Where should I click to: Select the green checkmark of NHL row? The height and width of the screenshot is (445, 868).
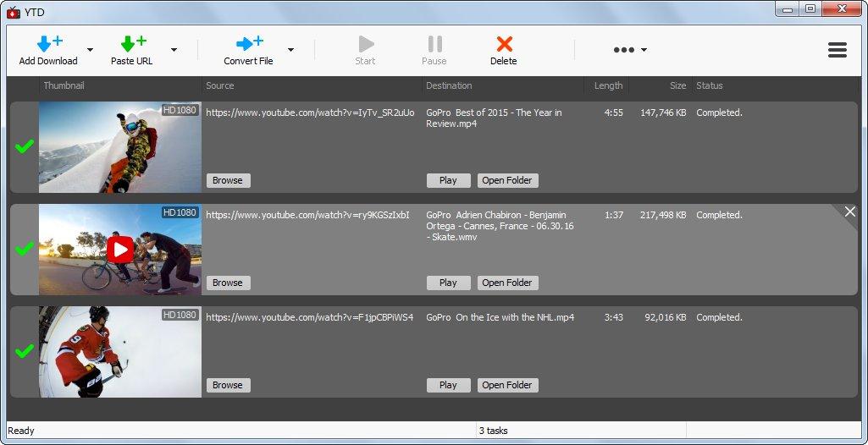24,351
